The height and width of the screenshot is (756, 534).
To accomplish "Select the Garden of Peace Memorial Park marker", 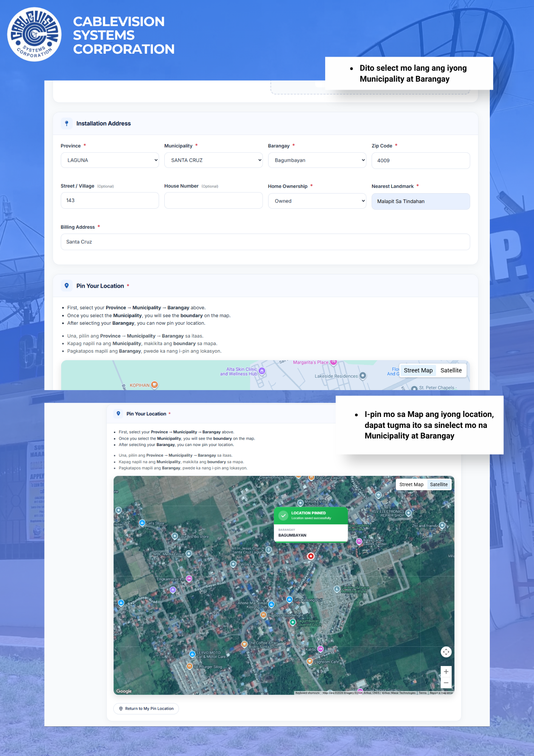I will pos(337,589).
